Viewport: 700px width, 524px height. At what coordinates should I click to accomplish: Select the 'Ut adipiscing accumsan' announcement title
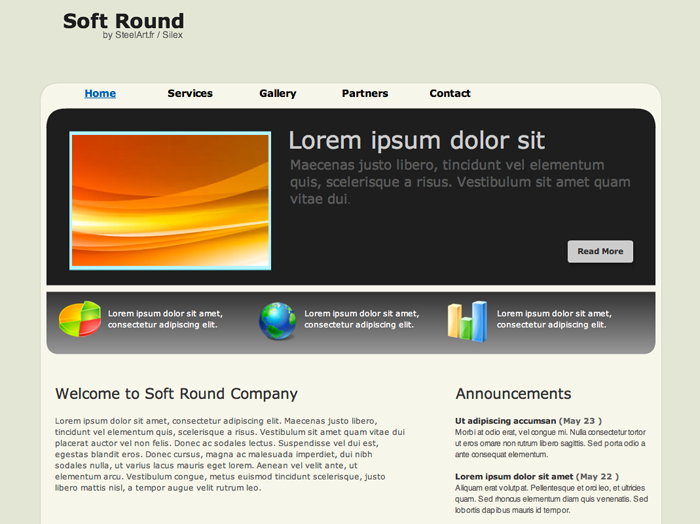click(x=505, y=421)
